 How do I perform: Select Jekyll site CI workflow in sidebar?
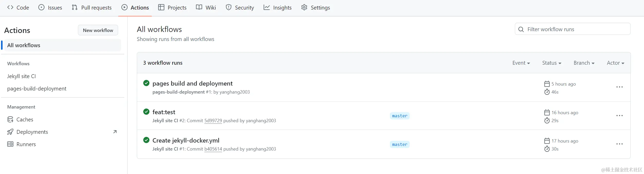[22, 76]
